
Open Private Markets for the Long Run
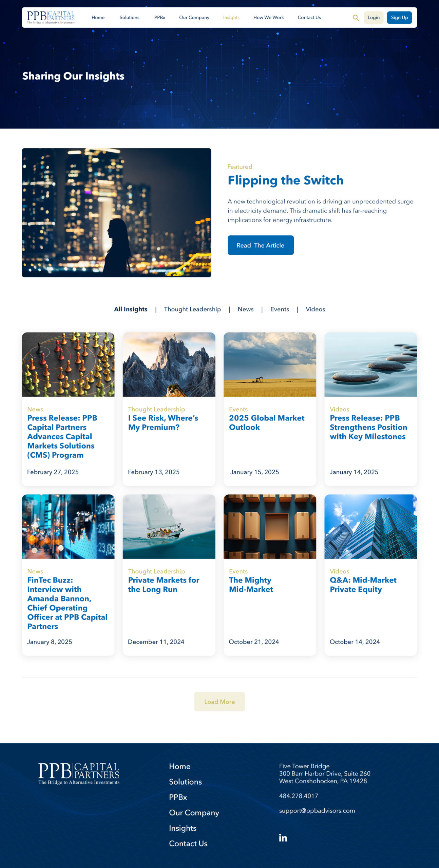164,585
